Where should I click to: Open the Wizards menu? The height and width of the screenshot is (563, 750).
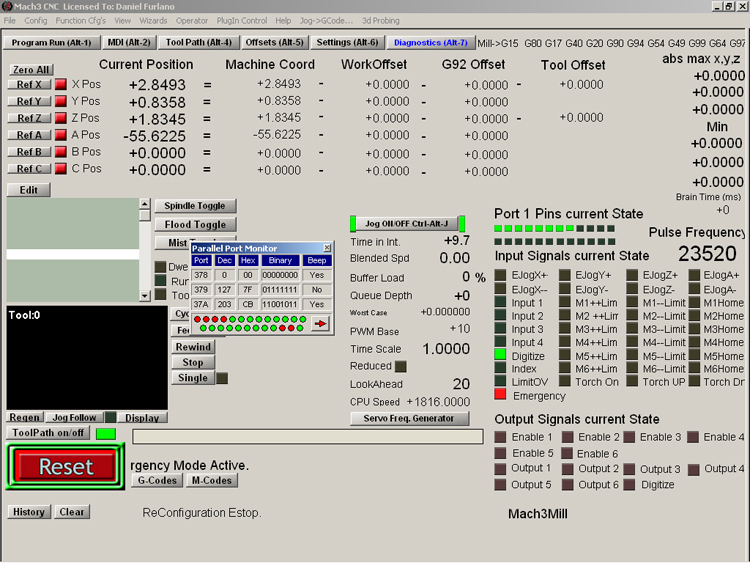point(153,21)
